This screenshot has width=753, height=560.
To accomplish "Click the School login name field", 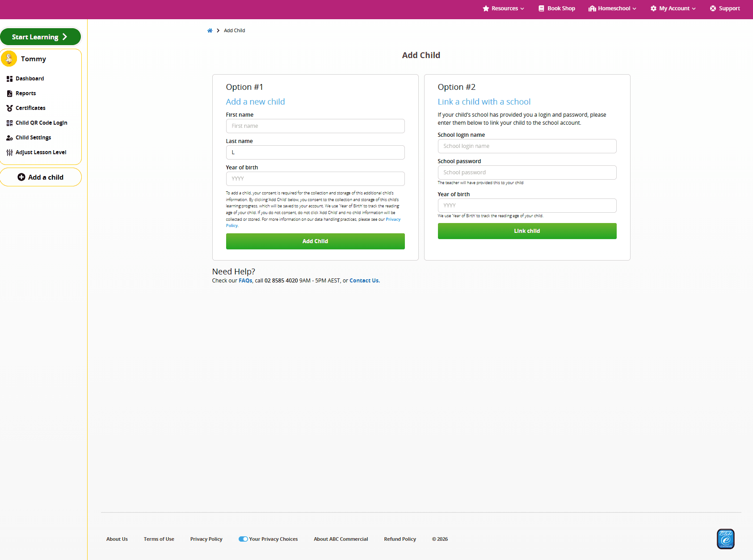I will coord(527,146).
